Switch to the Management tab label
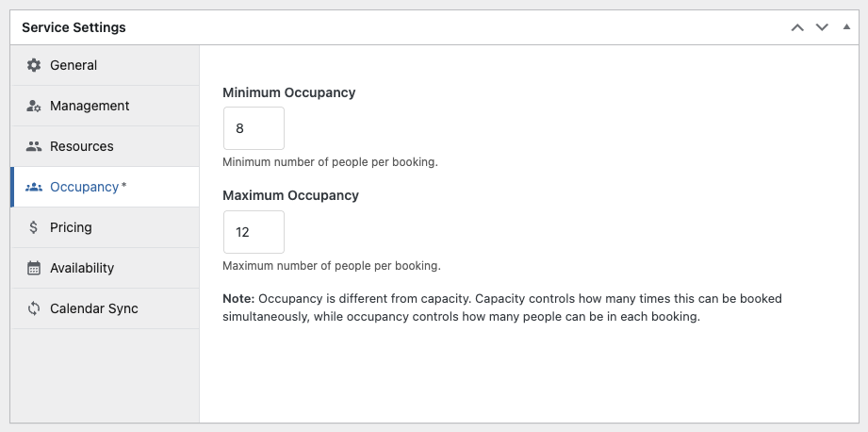The image size is (868, 432). (x=90, y=106)
